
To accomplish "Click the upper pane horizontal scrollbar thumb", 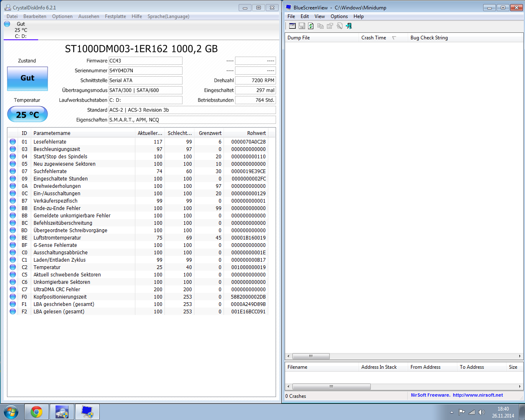I will coord(311,356).
